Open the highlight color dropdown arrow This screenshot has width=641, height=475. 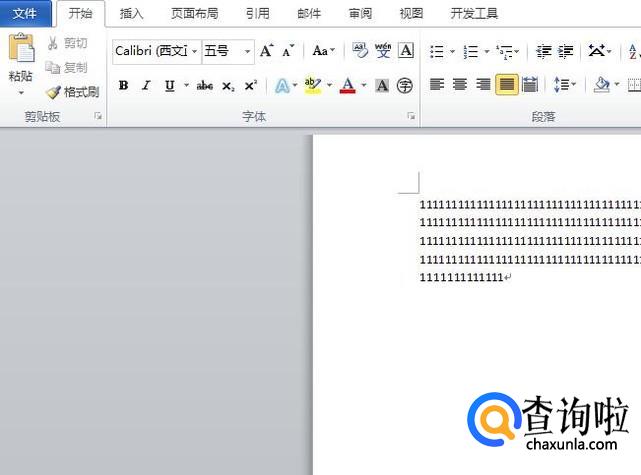[x=329, y=85]
